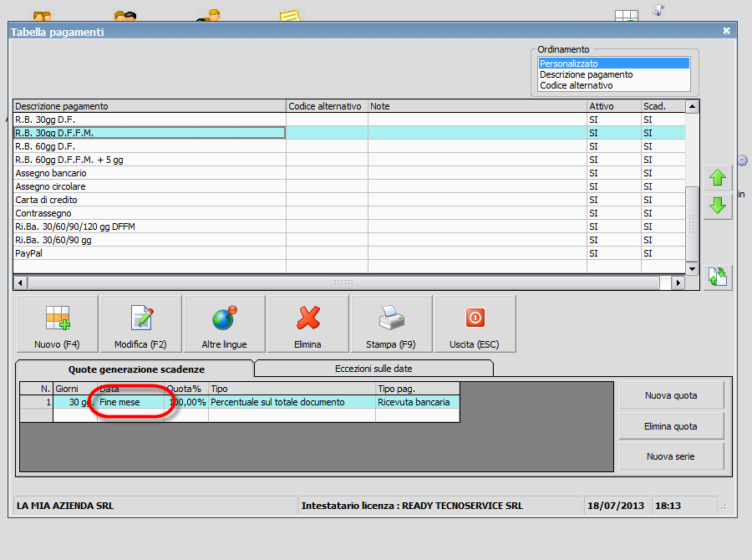Click the Intestatario licenza status text
The height and width of the screenshot is (560, 752).
pyautogui.click(x=412, y=506)
